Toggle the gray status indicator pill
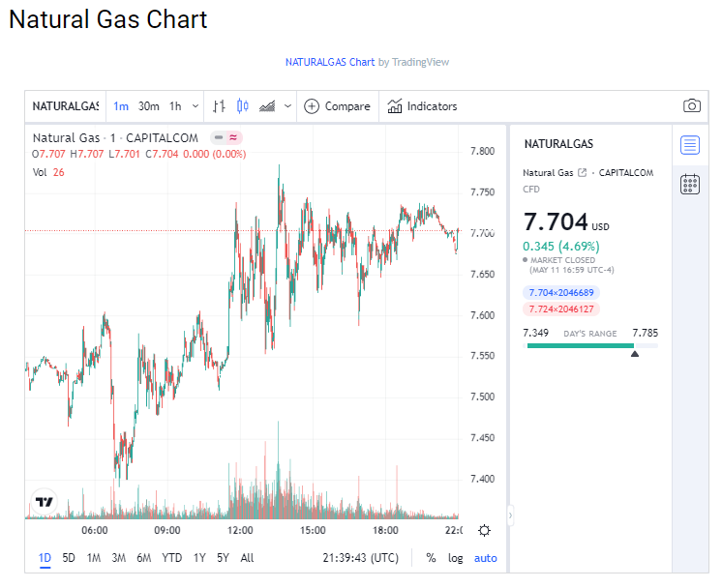The height and width of the screenshot is (588, 722). (x=219, y=137)
